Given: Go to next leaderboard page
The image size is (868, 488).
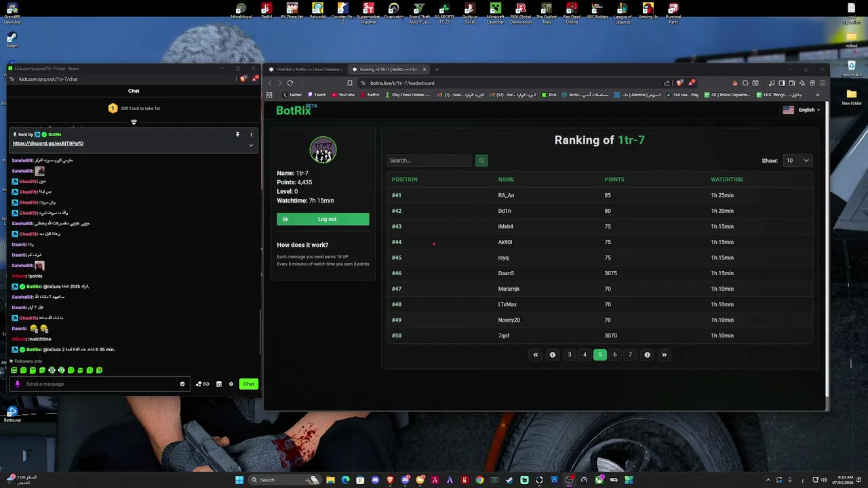Looking at the screenshot, I should 647,354.
